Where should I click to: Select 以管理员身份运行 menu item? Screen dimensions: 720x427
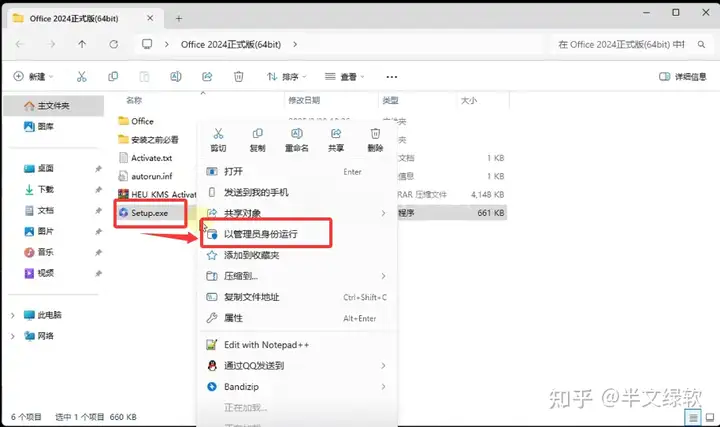298,234
